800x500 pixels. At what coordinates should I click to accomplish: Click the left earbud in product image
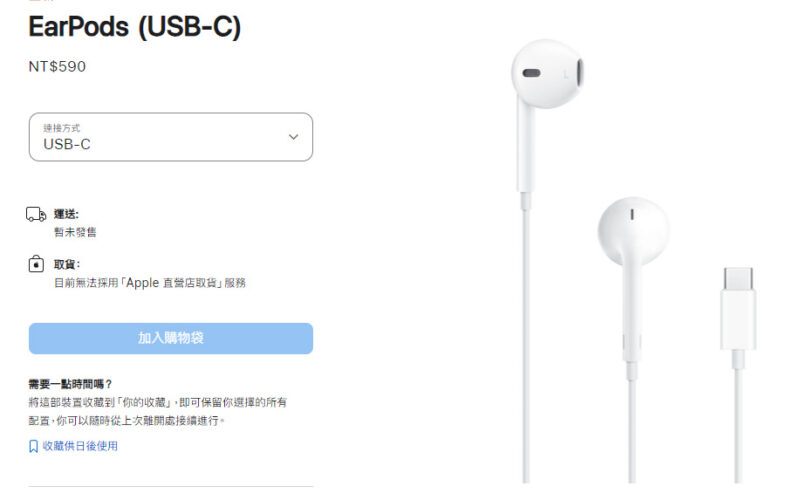[547, 74]
